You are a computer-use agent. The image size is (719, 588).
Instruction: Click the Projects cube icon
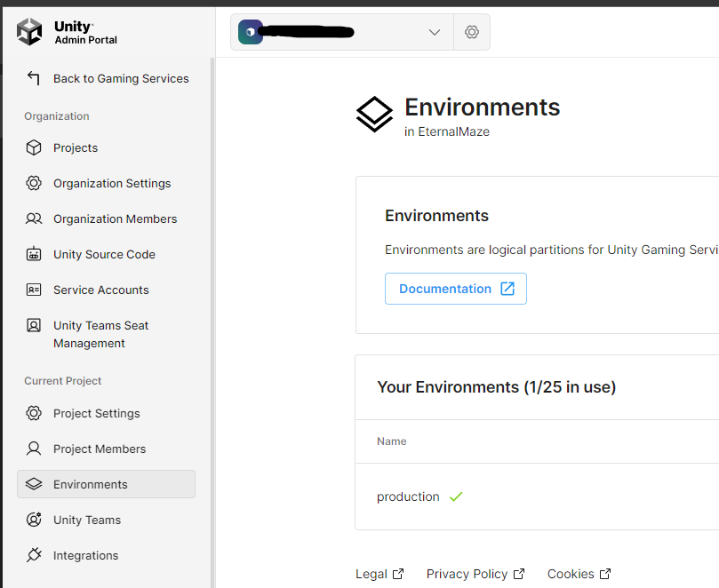[x=34, y=147]
